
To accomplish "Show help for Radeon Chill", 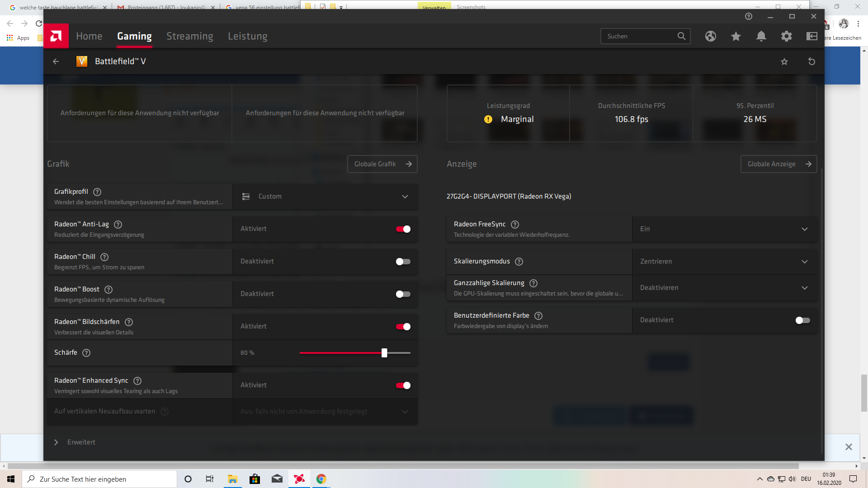I will point(104,257).
